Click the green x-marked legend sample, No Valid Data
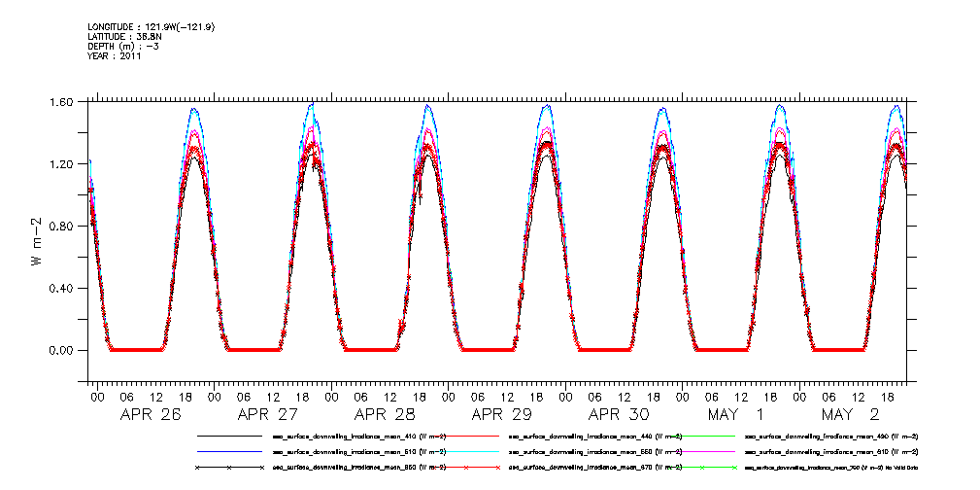980x490 pixels. tap(702, 468)
